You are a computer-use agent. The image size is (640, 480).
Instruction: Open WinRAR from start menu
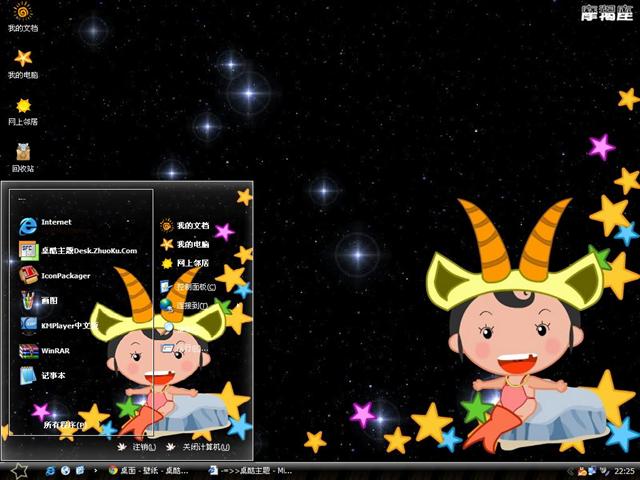(x=44, y=351)
